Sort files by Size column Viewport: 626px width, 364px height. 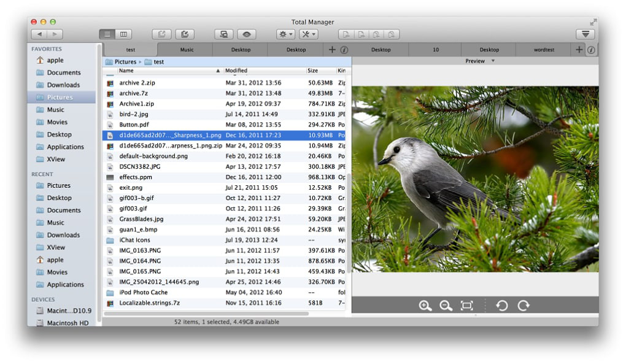coord(320,71)
